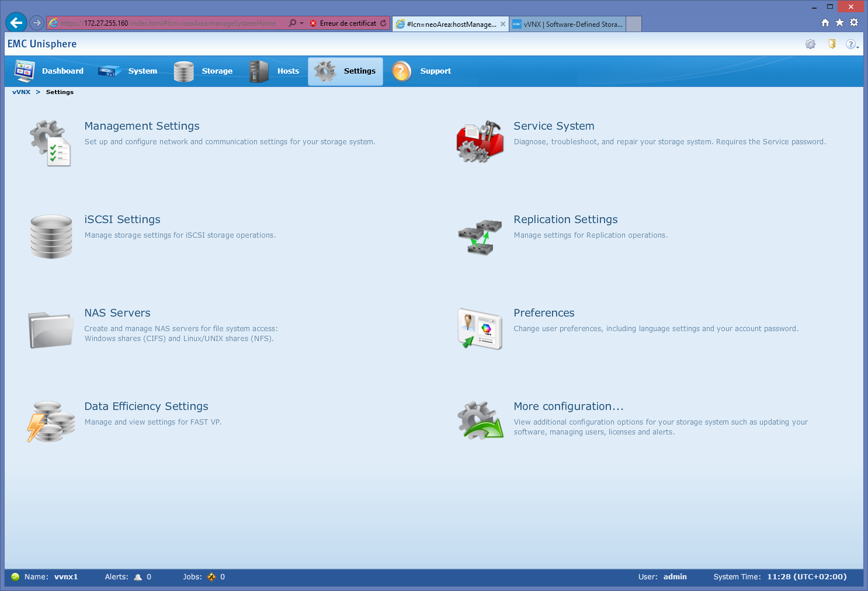Screen dimensions: 868x591
Task: Click the iSCSI Settings database icon
Action: point(51,237)
